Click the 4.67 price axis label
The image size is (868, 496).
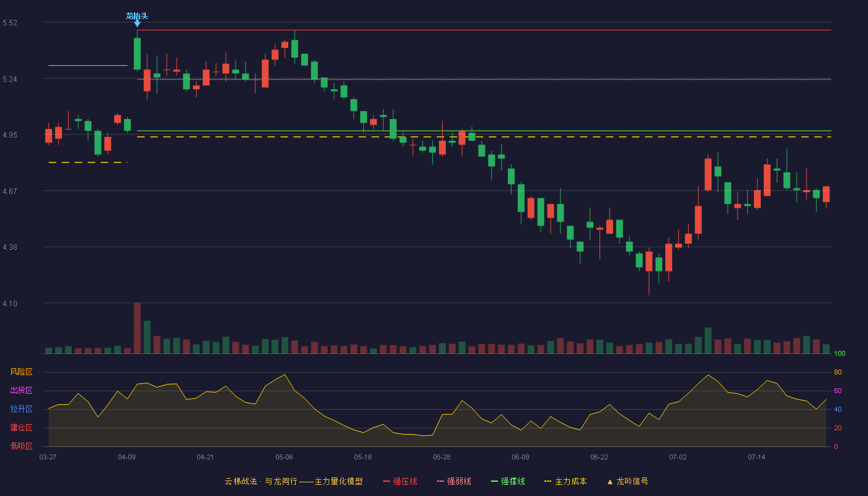[10, 191]
